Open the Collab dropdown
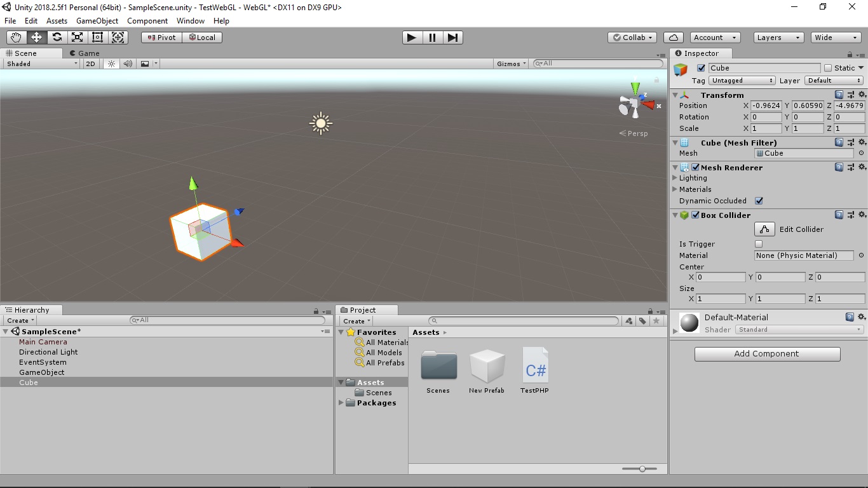The image size is (868, 488). point(632,37)
